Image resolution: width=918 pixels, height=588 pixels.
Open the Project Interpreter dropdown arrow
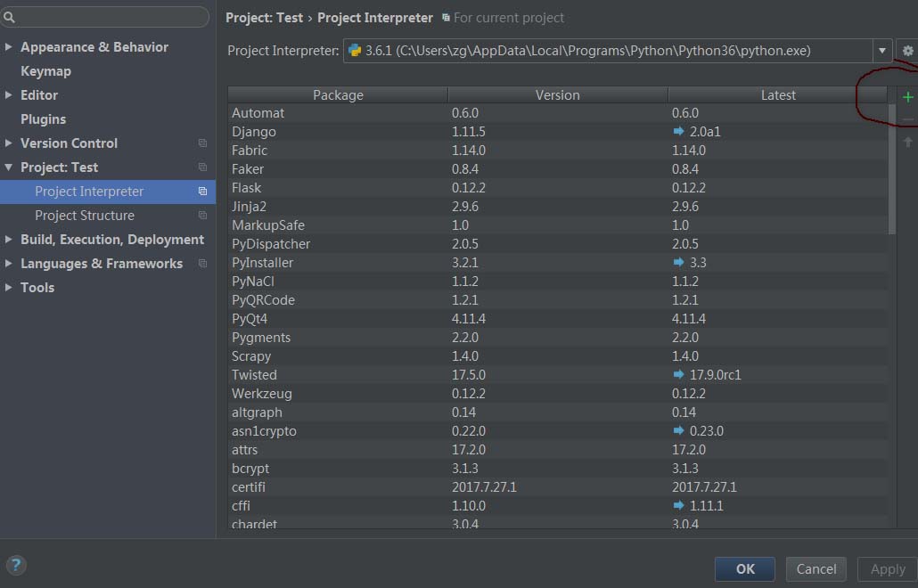(x=881, y=51)
